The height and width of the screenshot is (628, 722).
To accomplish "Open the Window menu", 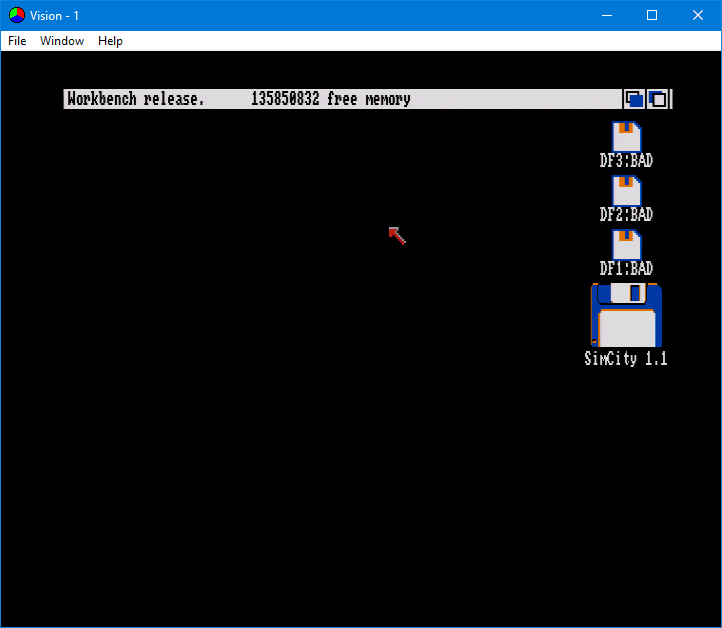I will point(62,41).
